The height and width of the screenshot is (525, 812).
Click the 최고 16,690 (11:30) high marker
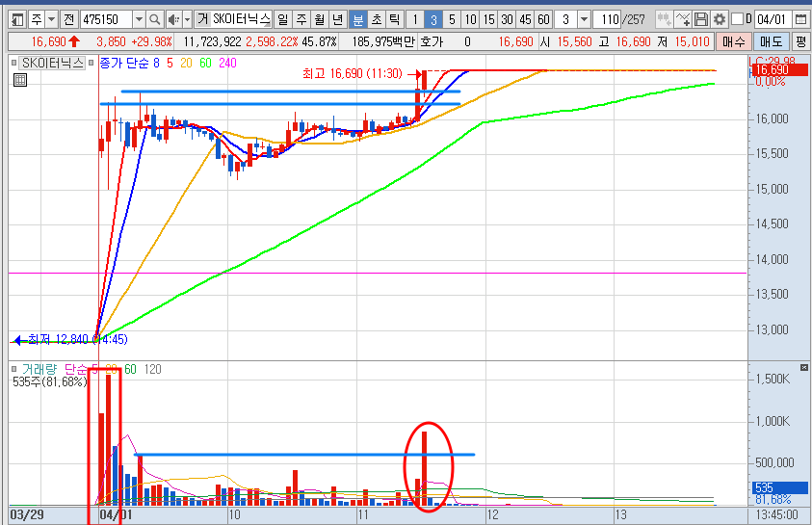tap(353, 73)
